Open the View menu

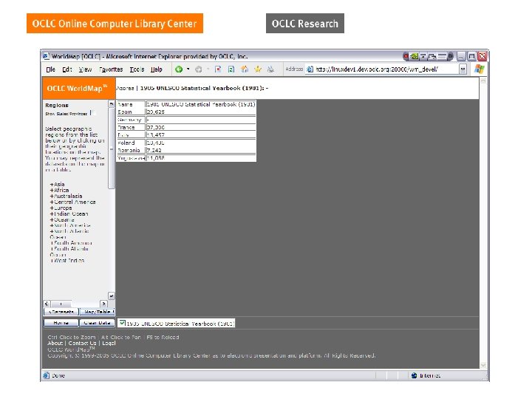coord(85,69)
